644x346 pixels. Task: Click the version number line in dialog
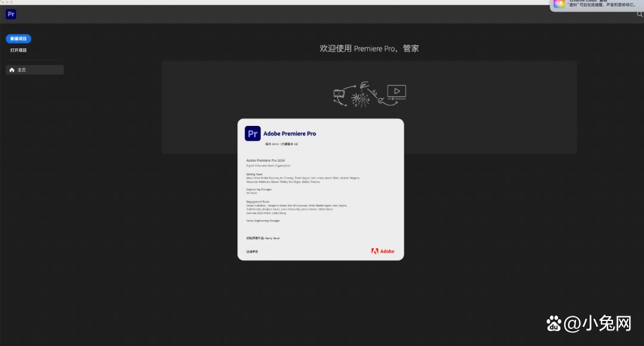[x=281, y=144]
